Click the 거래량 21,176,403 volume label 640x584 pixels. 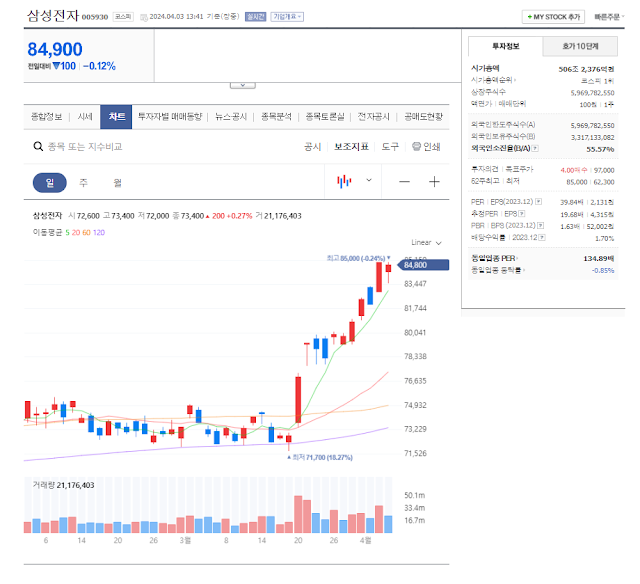[x=64, y=485]
